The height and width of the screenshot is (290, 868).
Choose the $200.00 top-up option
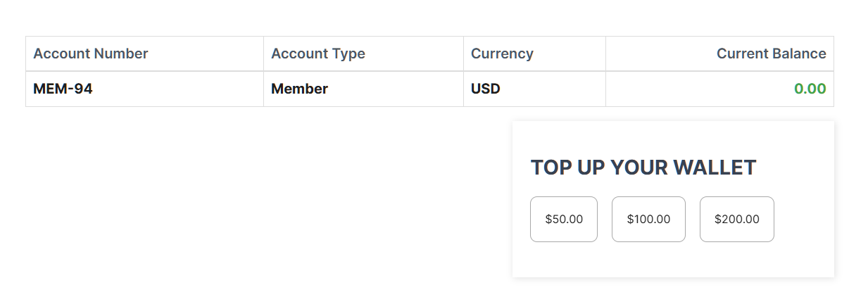coord(736,219)
